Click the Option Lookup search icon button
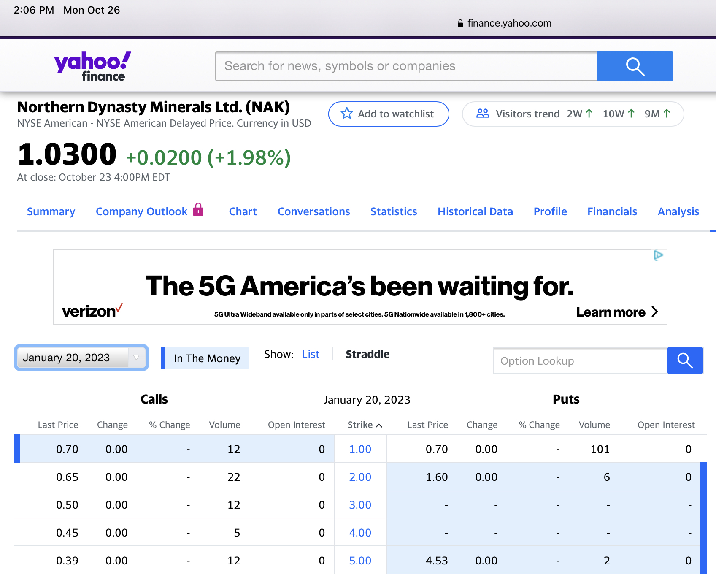 [x=685, y=360]
